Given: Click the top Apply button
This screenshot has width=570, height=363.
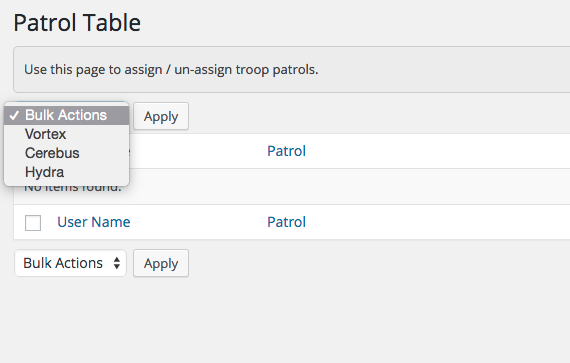Looking at the screenshot, I should 161,116.
